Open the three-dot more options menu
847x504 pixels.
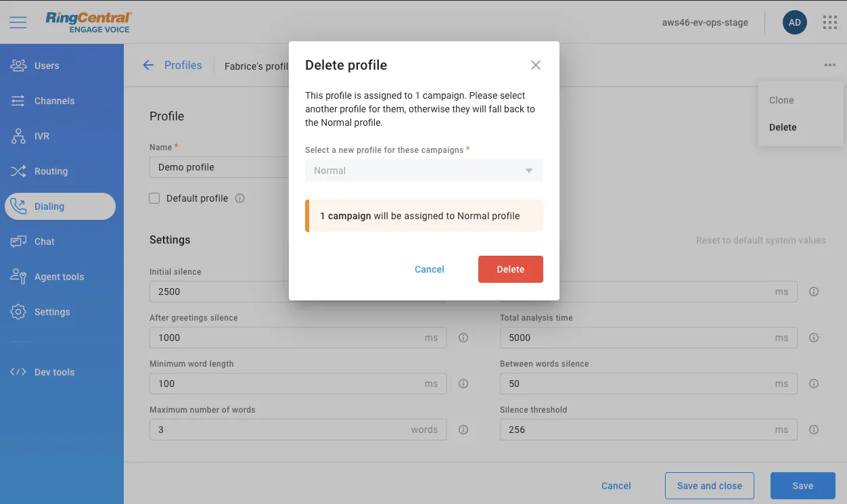click(829, 65)
